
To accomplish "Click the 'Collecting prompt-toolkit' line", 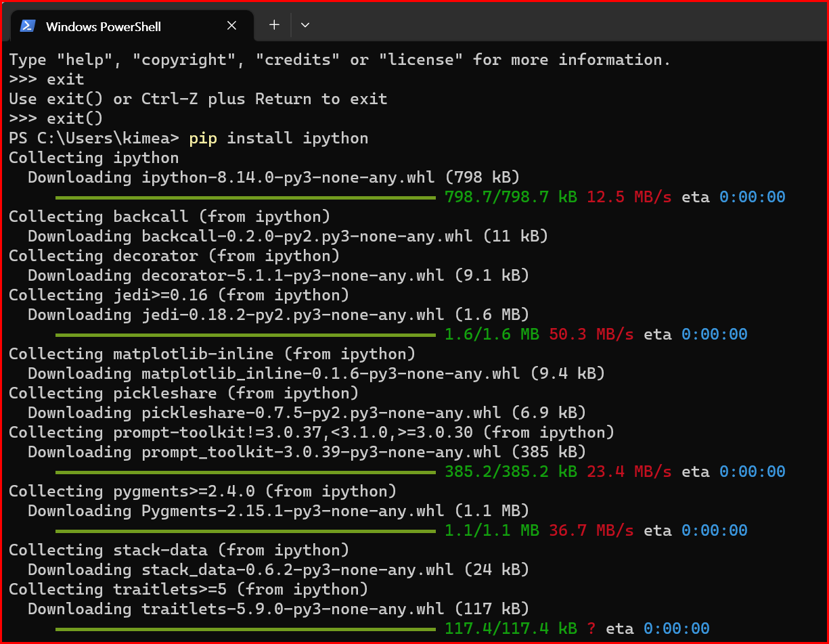I will [312, 432].
